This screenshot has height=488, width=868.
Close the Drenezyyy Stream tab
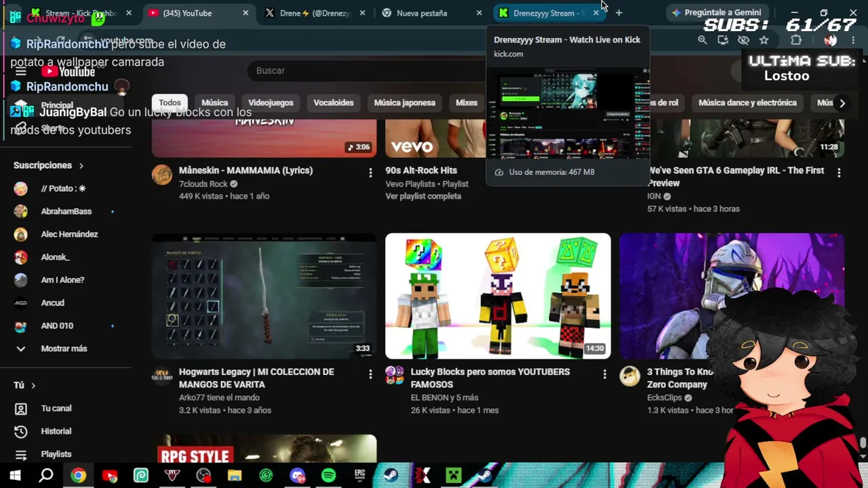pos(596,13)
